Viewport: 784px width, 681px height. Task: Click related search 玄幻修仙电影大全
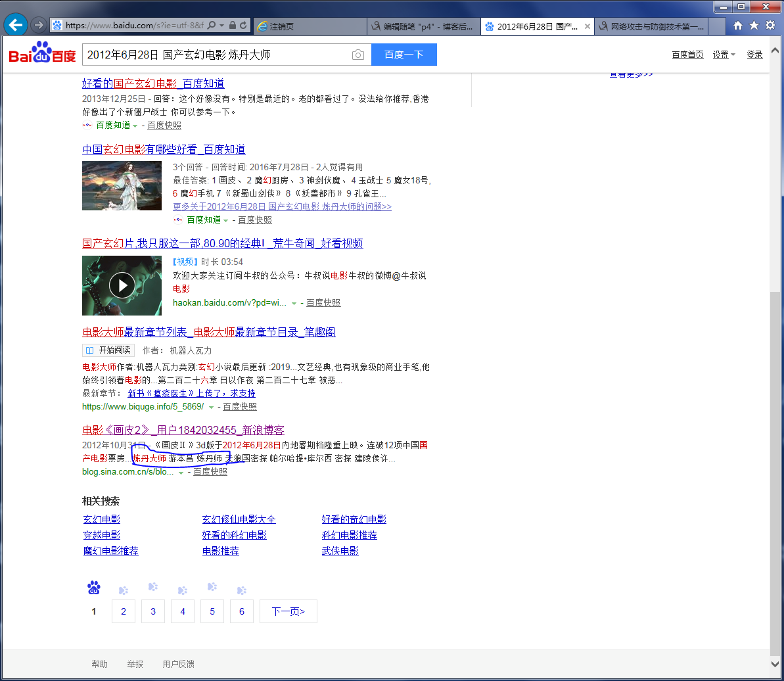pos(239,519)
